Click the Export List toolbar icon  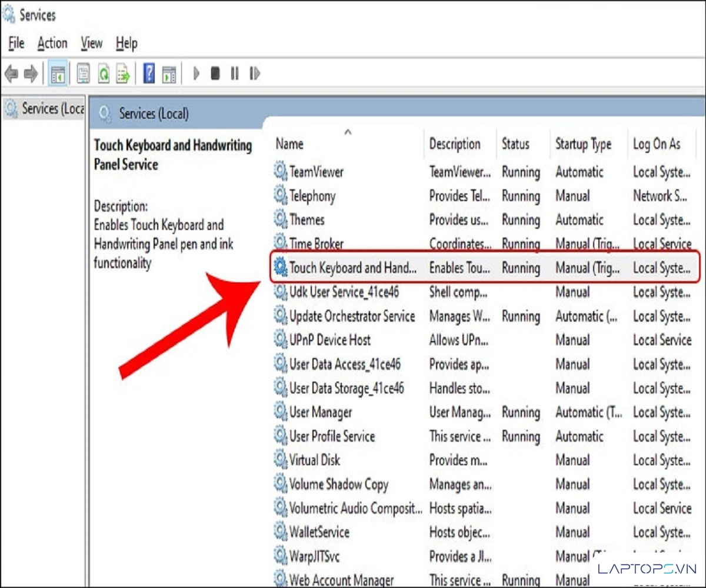point(123,74)
